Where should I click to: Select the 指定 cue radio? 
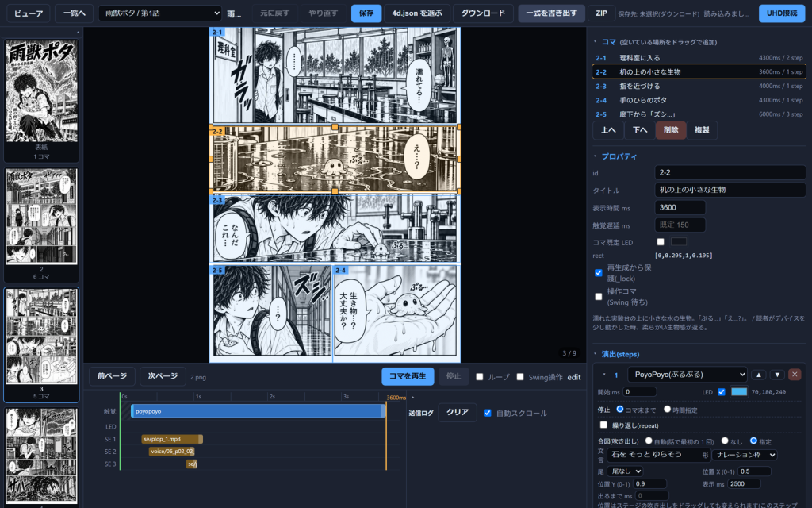(753, 441)
